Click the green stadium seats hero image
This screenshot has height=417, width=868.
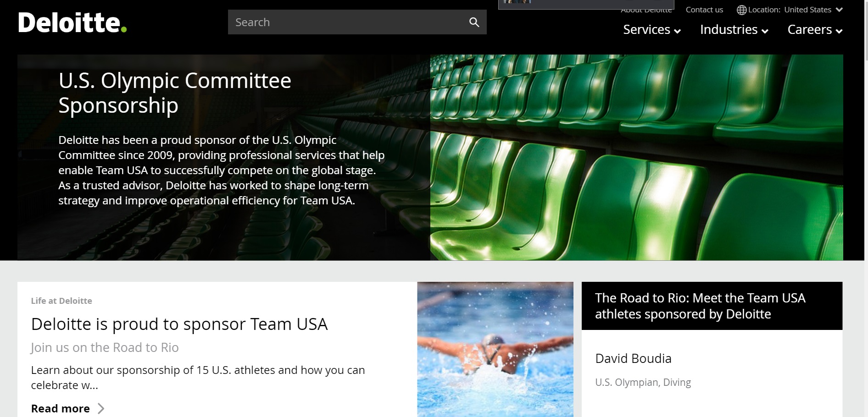pyautogui.click(x=636, y=157)
